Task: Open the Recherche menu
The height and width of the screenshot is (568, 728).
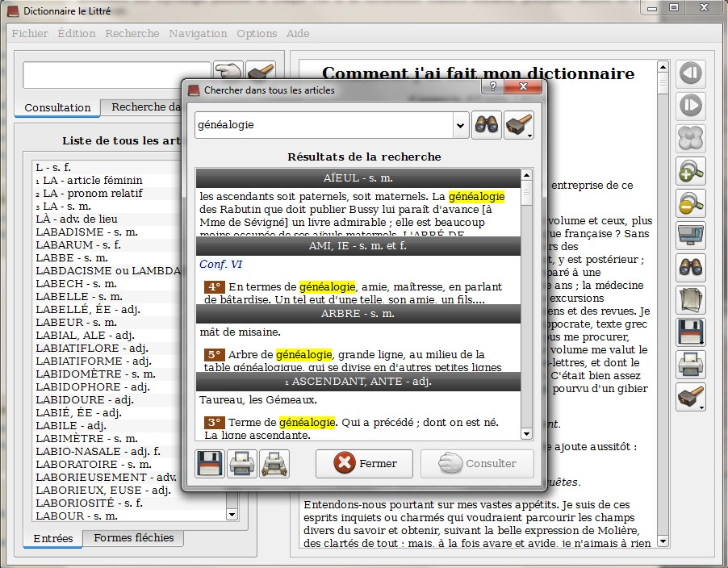Action: (132, 33)
